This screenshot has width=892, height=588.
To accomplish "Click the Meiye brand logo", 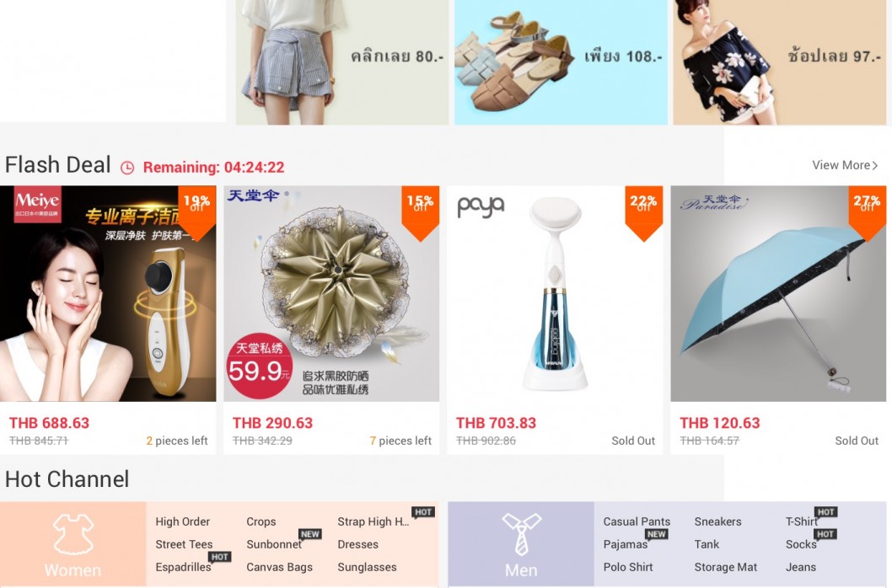I will point(37,204).
